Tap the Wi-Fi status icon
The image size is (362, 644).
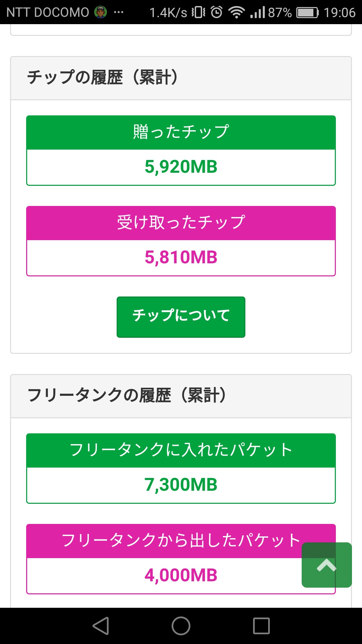[236, 12]
